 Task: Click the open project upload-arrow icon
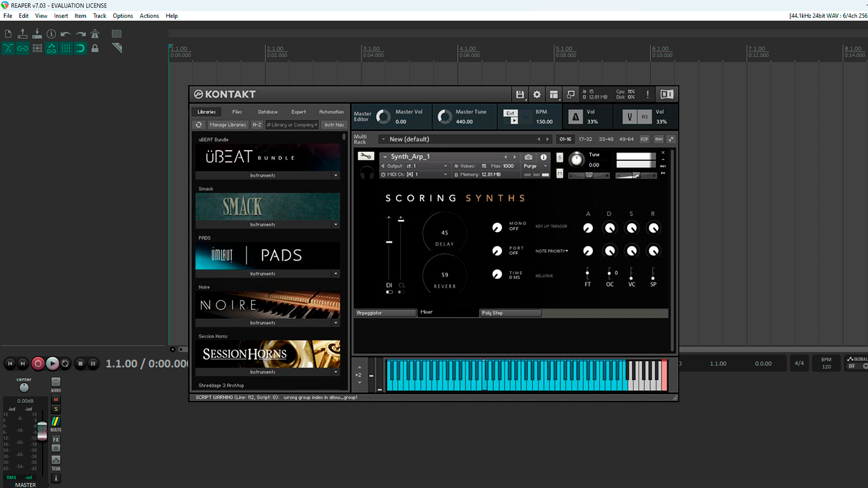pos(23,34)
